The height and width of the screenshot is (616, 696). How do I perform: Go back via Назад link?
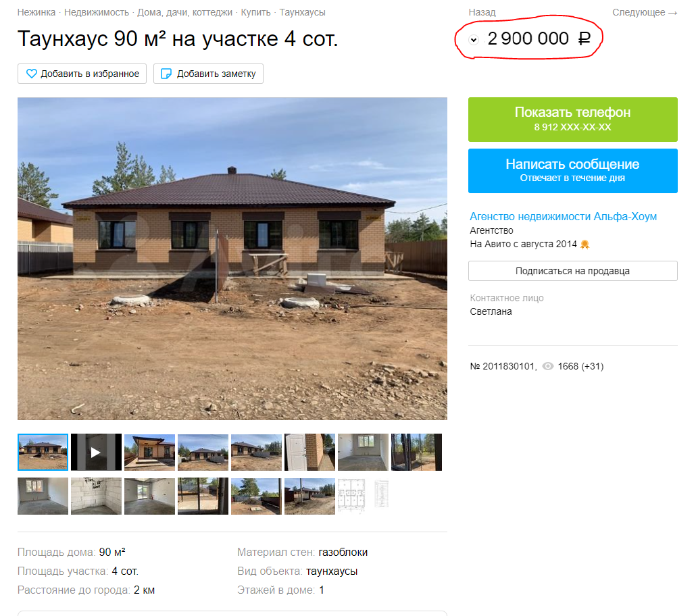coord(482,12)
